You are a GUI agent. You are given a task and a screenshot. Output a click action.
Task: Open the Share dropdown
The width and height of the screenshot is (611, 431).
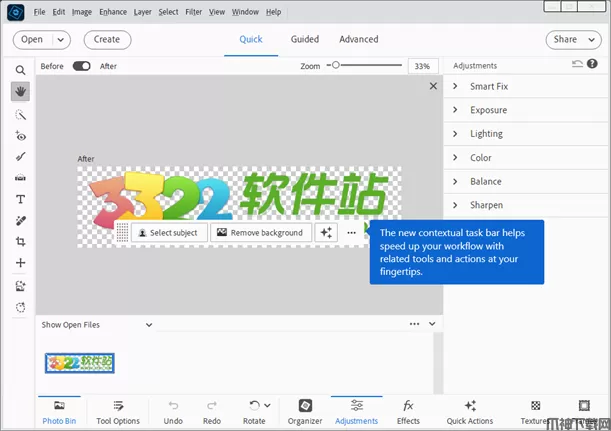coord(574,40)
